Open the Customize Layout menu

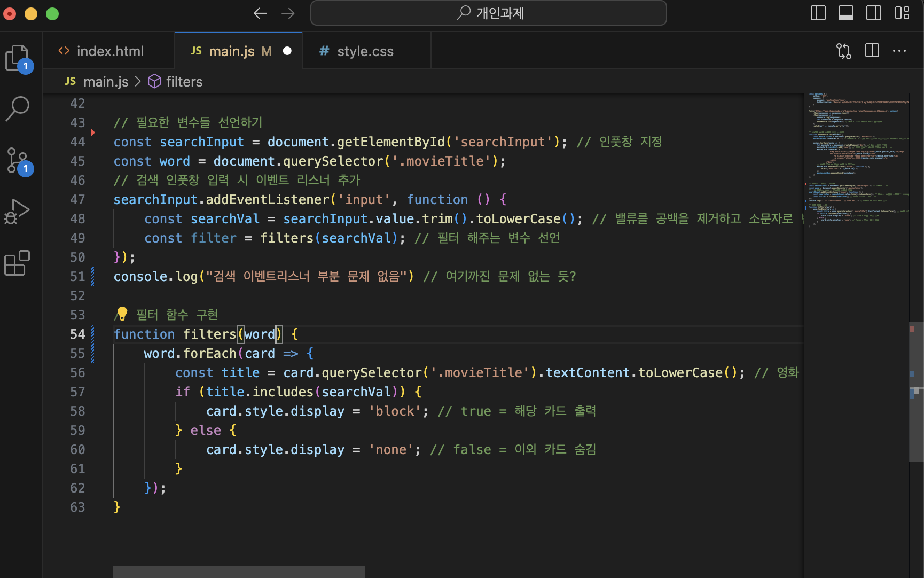[902, 13]
